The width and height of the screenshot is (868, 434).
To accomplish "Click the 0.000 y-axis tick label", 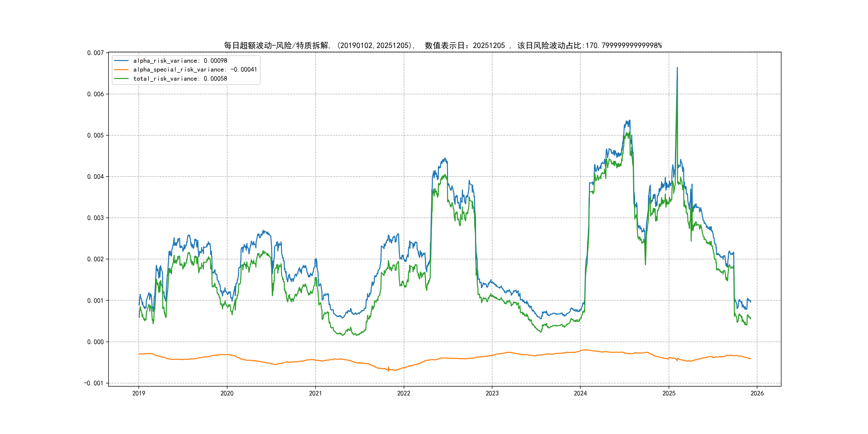I will click(x=95, y=342).
